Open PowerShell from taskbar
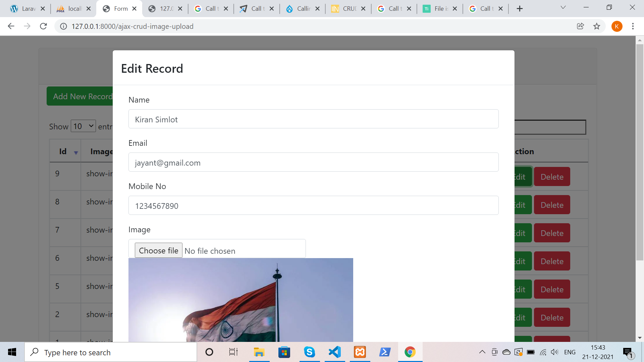This screenshot has height=362, width=644. tap(385, 352)
